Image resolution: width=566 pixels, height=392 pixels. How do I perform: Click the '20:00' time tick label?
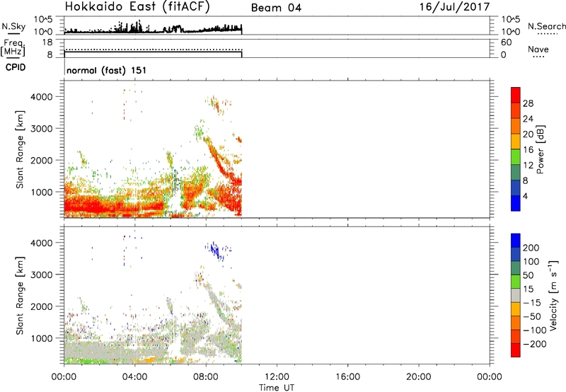click(x=419, y=377)
